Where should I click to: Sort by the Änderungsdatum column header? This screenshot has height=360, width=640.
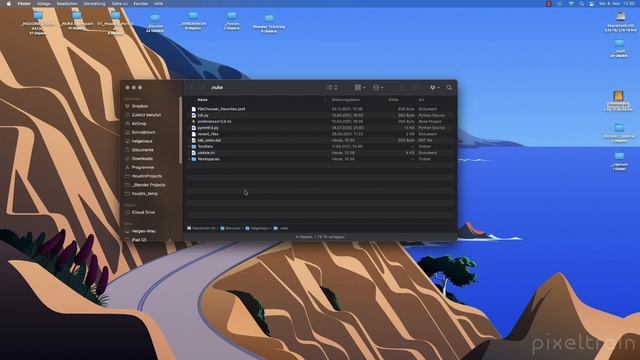click(x=346, y=100)
